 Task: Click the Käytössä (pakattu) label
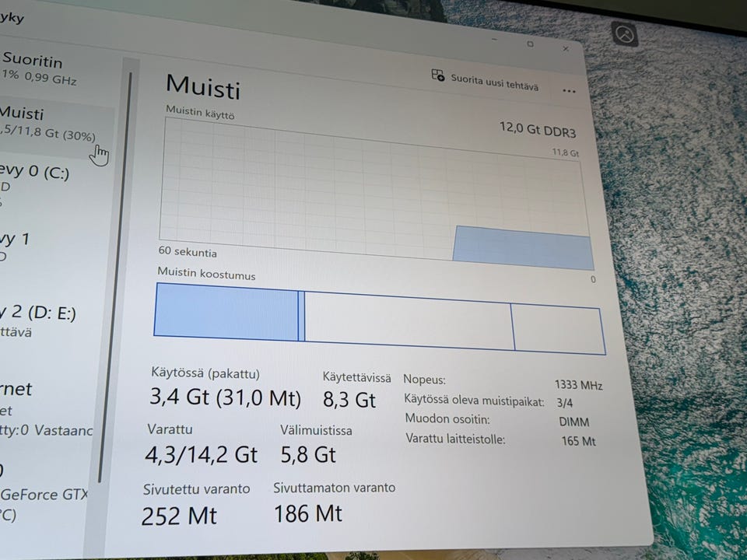205,373
